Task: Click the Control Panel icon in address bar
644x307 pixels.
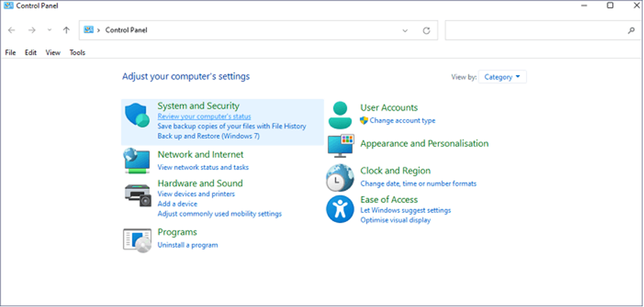Action: (88, 30)
